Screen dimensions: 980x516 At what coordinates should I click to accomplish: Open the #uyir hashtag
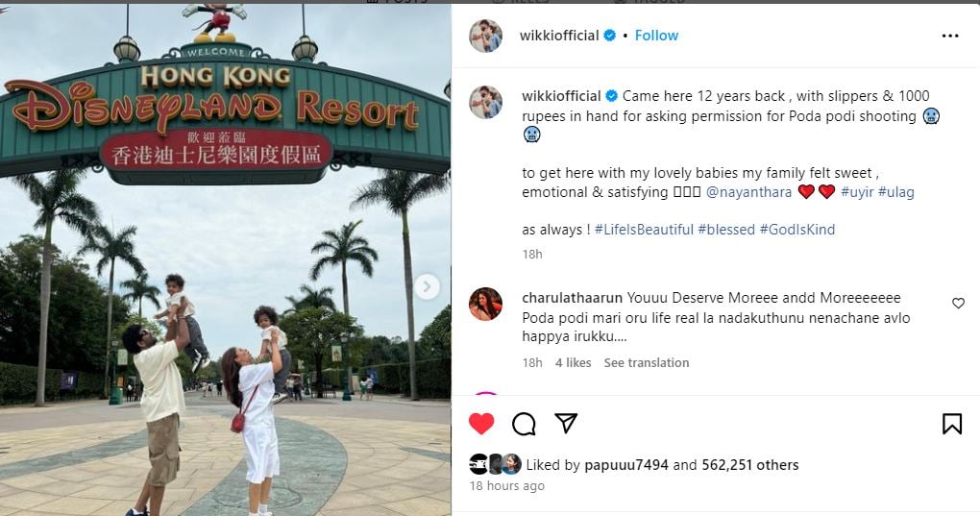[x=857, y=192]
